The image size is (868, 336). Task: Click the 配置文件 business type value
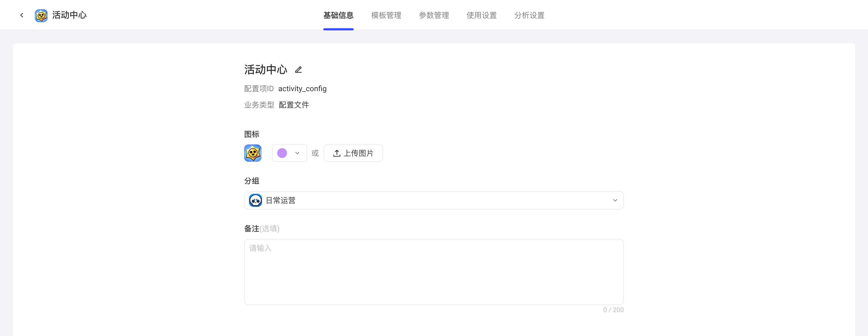[294, 105]
